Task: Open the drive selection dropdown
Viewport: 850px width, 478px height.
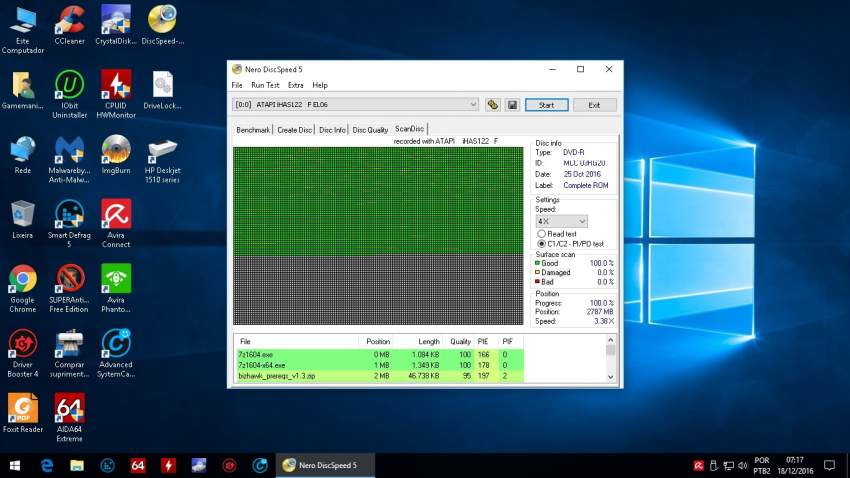Action: [x=473, y=104]
